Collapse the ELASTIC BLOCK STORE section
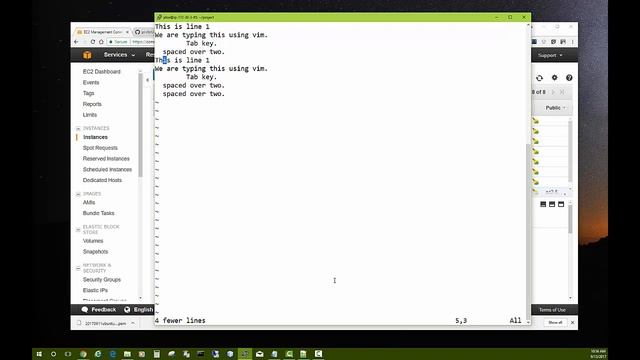Viewport: 640px width, 360px height. (78, 229)
